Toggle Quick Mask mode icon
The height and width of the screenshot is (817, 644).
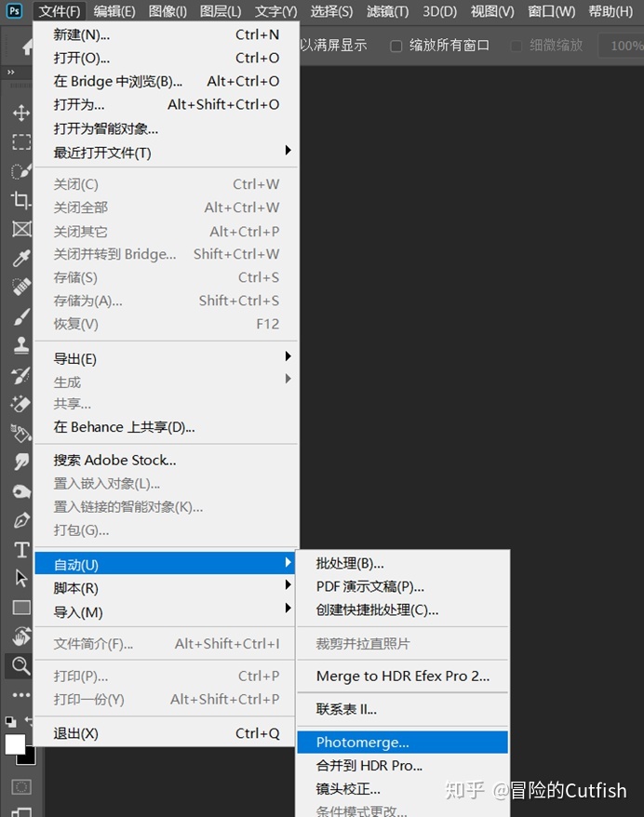20,787
